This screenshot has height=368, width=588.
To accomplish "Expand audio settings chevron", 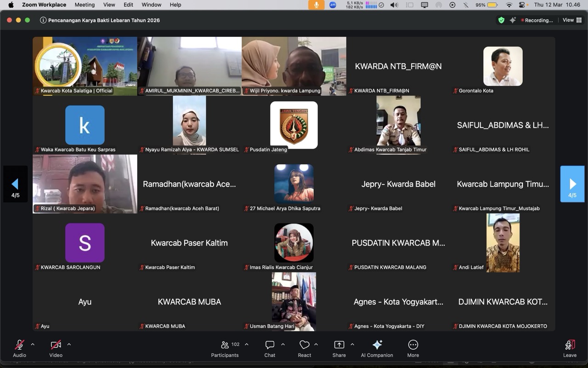I will [33, 344].
